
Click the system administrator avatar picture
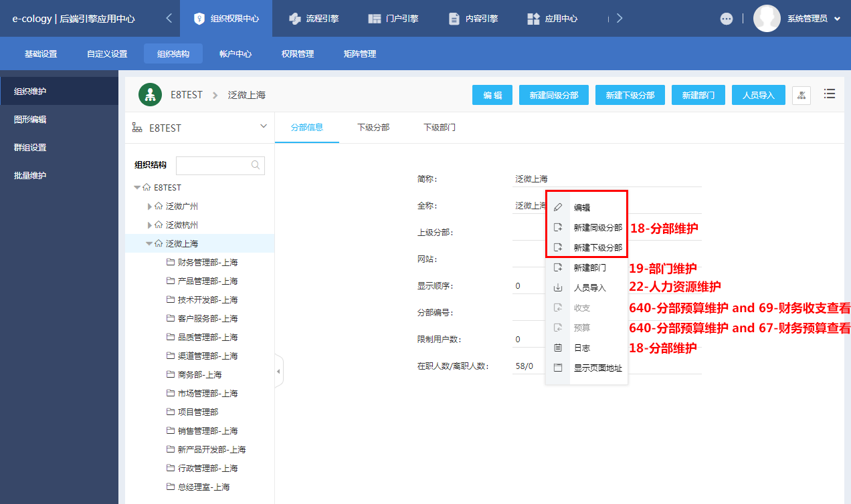[767, 19]
